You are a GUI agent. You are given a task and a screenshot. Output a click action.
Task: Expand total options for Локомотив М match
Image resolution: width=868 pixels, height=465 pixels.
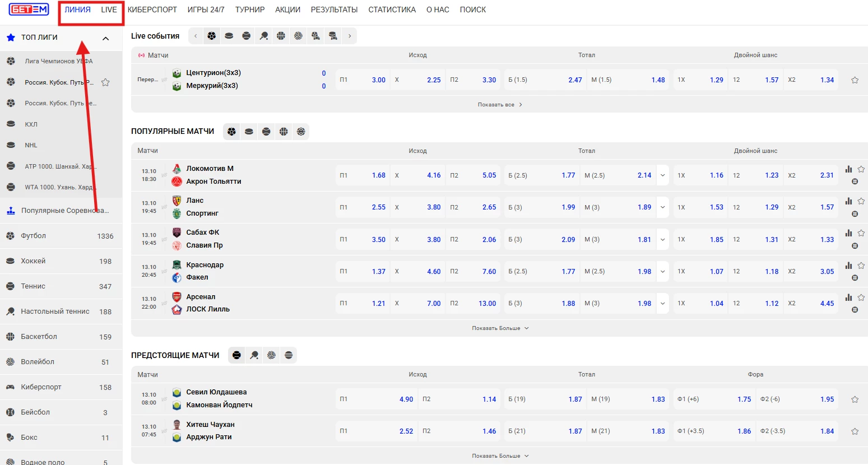point(663,175)
